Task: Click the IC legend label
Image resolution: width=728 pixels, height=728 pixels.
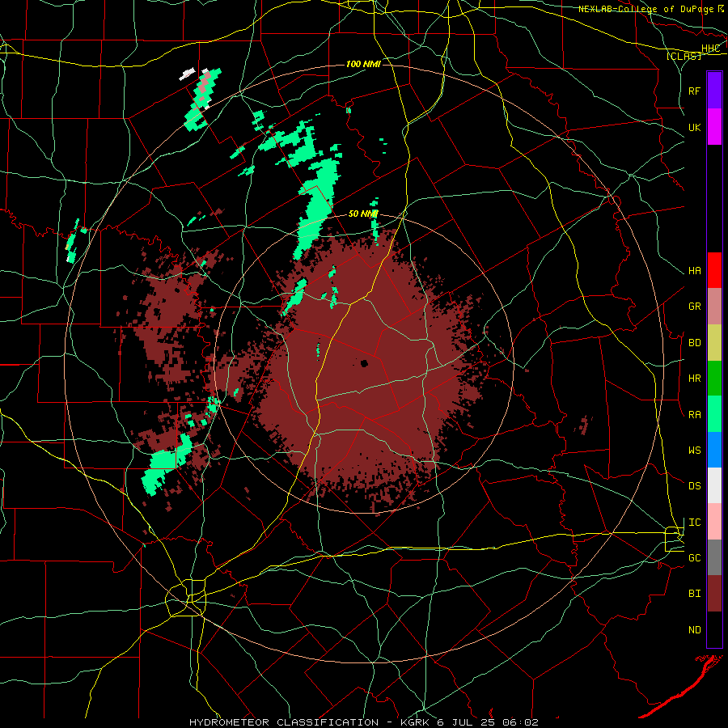Action: [694, 523]
